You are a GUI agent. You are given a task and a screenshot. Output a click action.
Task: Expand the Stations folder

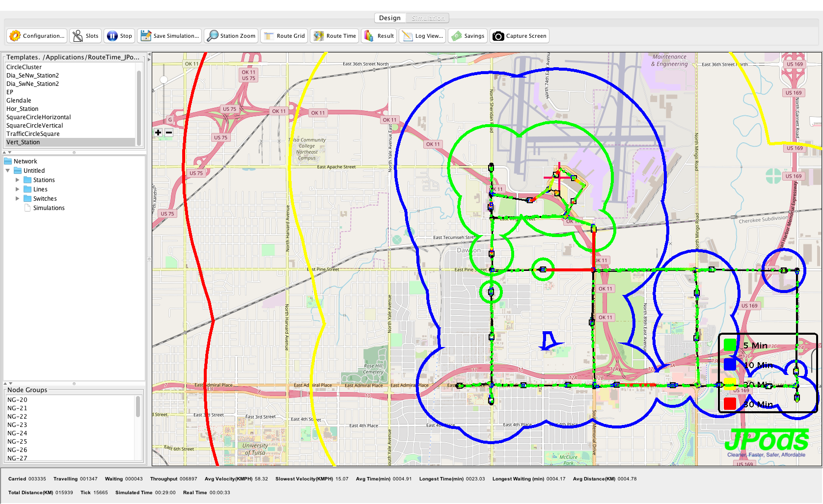[x=18, y=180]
